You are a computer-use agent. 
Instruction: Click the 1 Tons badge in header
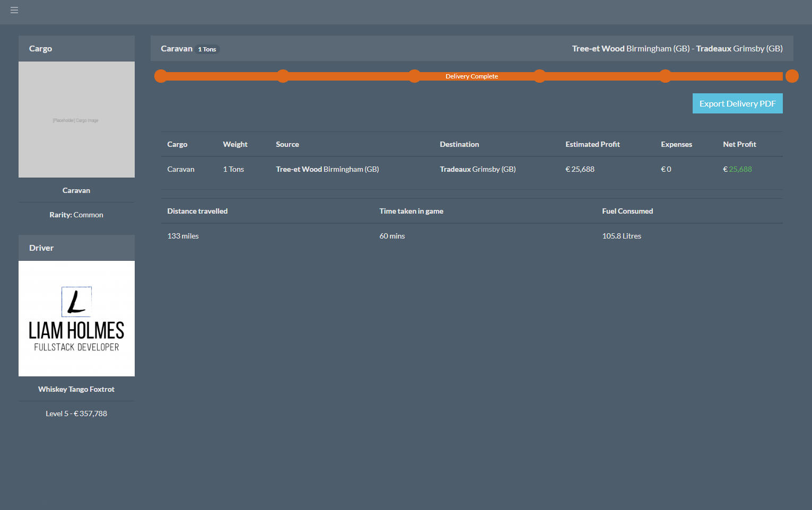(x=207, y=49)
